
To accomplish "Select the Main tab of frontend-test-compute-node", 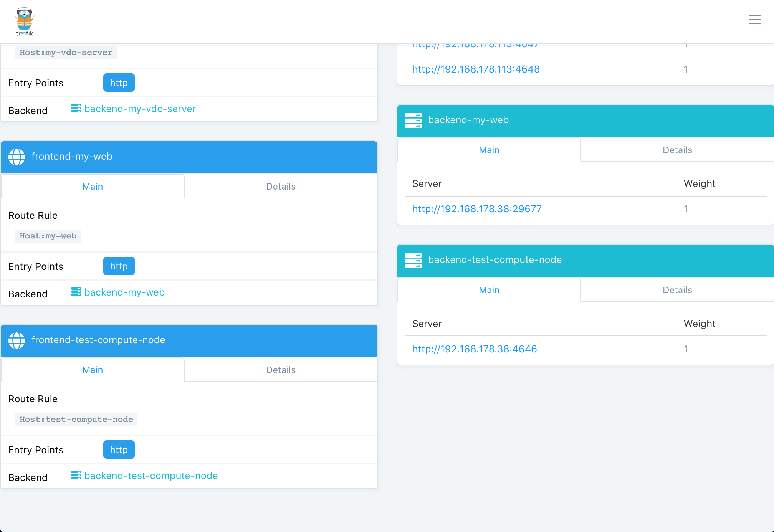I will pos(93,370).
